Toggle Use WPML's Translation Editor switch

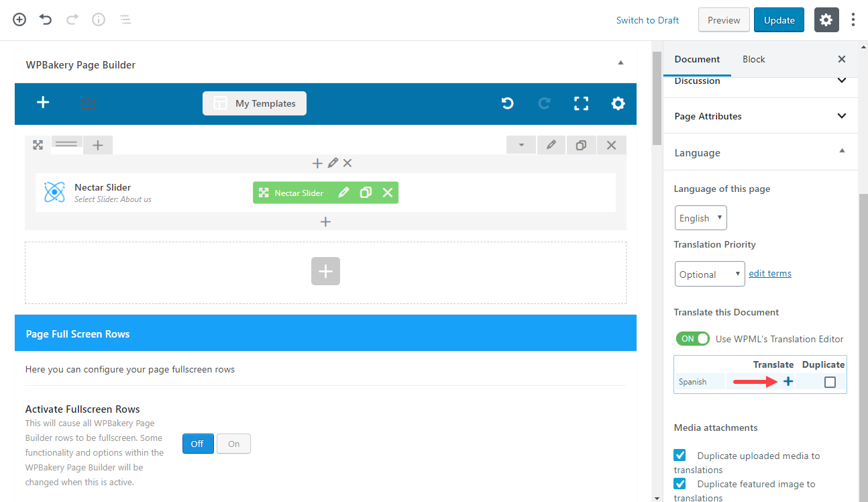692,339
